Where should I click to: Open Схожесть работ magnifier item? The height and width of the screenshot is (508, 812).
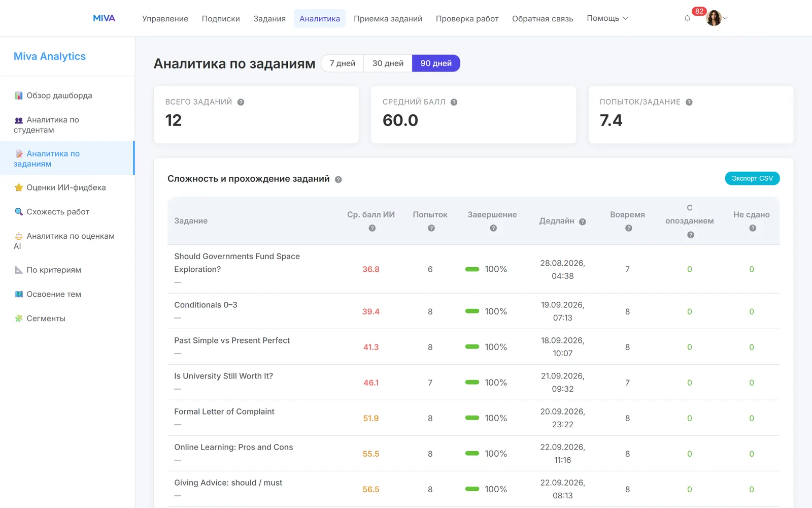click(67, 212)
